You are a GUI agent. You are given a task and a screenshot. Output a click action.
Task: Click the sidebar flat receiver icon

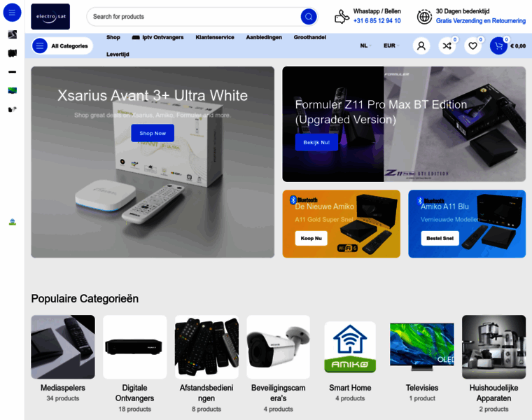(x=12, y=72)
